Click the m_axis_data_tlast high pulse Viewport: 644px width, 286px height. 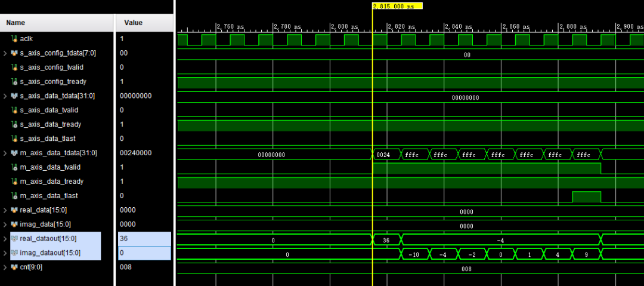[x=586, y=196]
